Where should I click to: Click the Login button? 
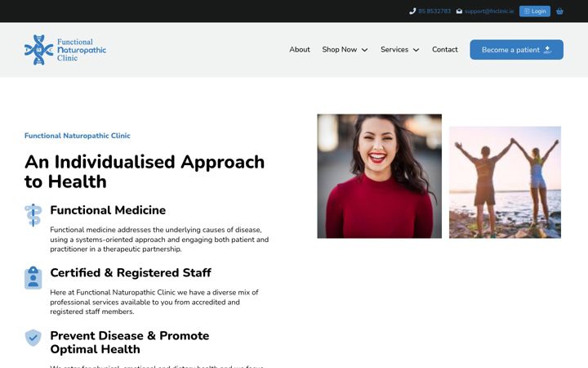click(535, 11)
